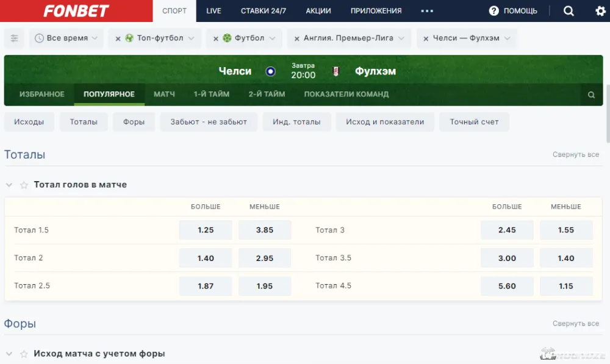Jump to Точный счет markets
This screenshot has height=364, width=610.
coord(474,122)
